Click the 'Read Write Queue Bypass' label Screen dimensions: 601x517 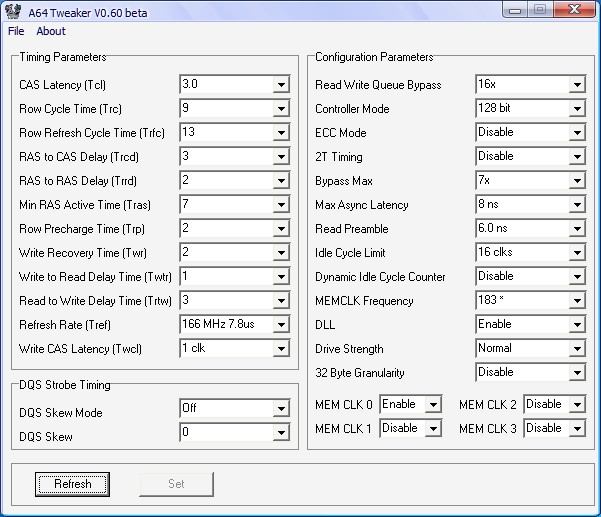[x=378, y=85]
